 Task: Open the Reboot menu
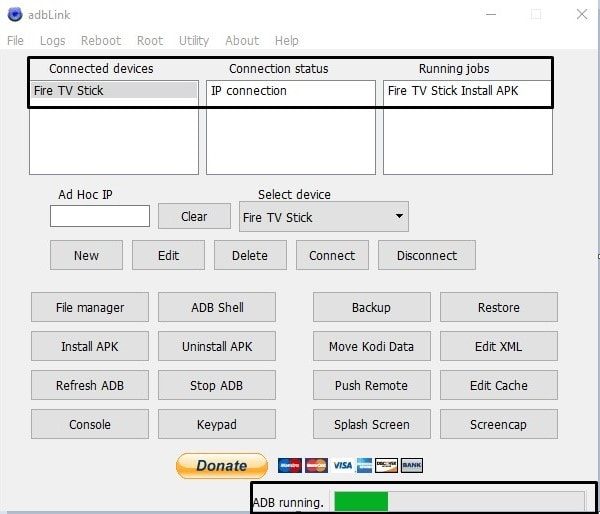pyautogui.click(x=101, y=41)
